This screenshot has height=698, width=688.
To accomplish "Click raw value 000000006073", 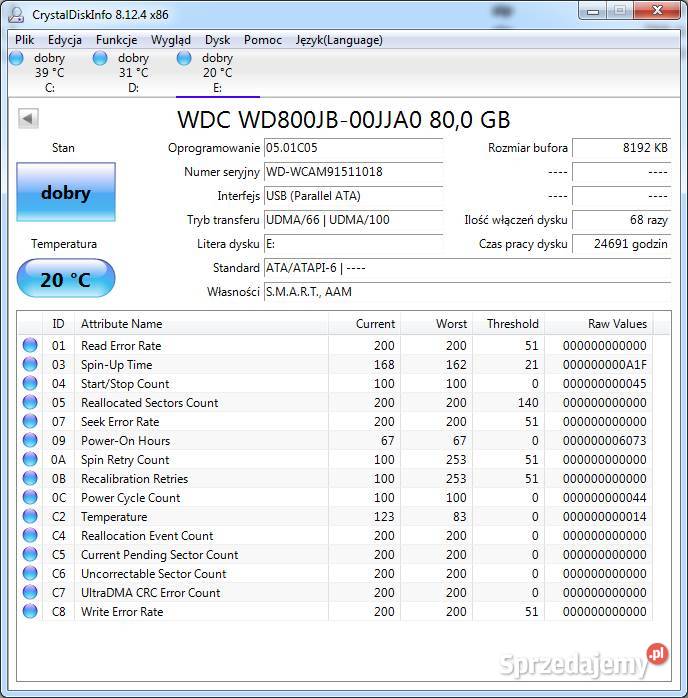I will tap(604, 441).
